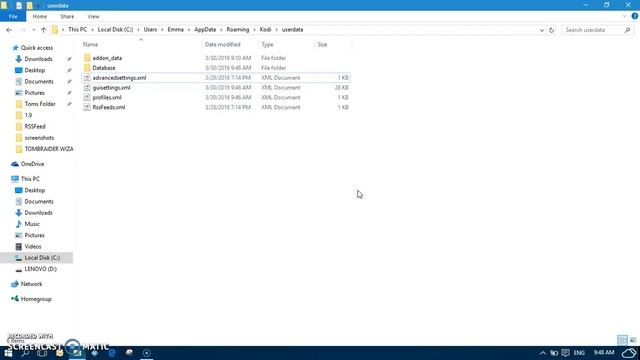Image resolution: width=640 pixels, height=360 pixels.
Task: Navigate to Users in breadcrumb
Action: 150,30
